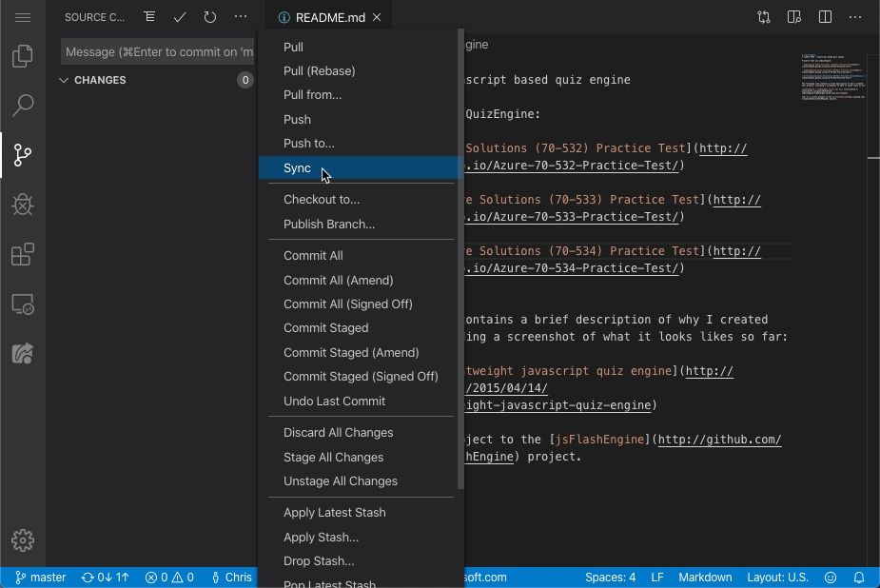880x588 pixels.
Task: Choose Commit All (Amend) menu entry
Action: [361, 280]
